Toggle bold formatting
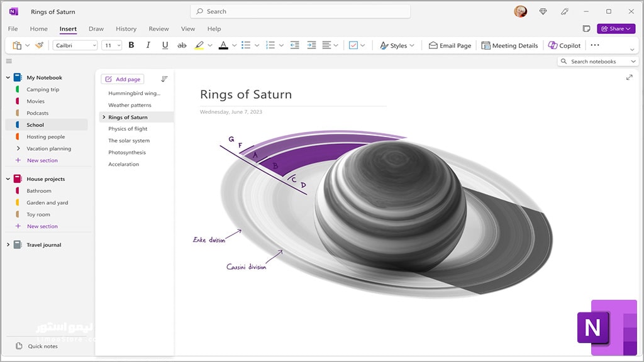The image size is (644, 362). click(131, 45)
